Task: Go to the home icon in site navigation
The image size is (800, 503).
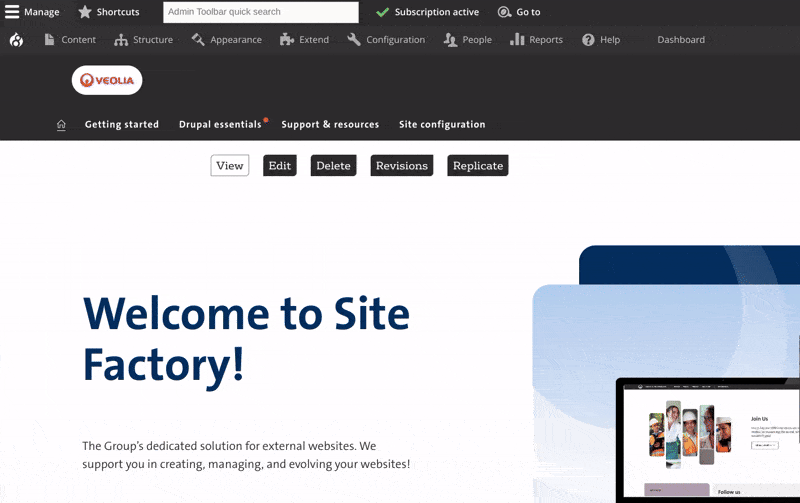Action: pos(61,124)
